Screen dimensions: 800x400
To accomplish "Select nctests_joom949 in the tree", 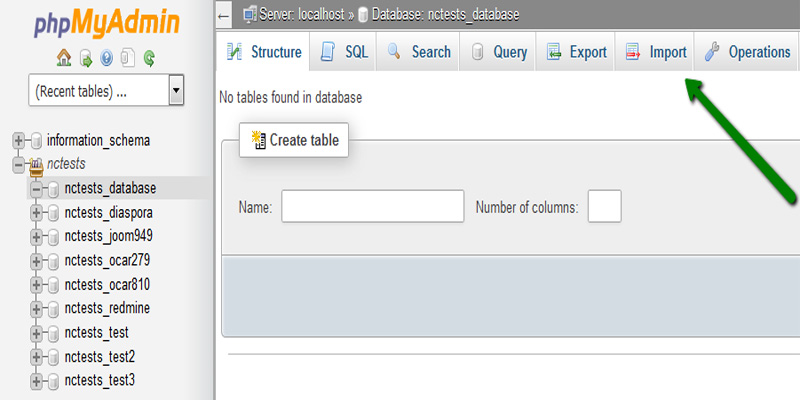I will point(109,237).
